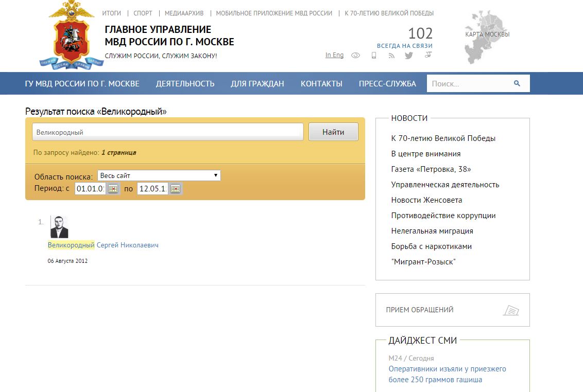
Task: Click the 06 Августа 2012 result date
Action: (67, 261)
